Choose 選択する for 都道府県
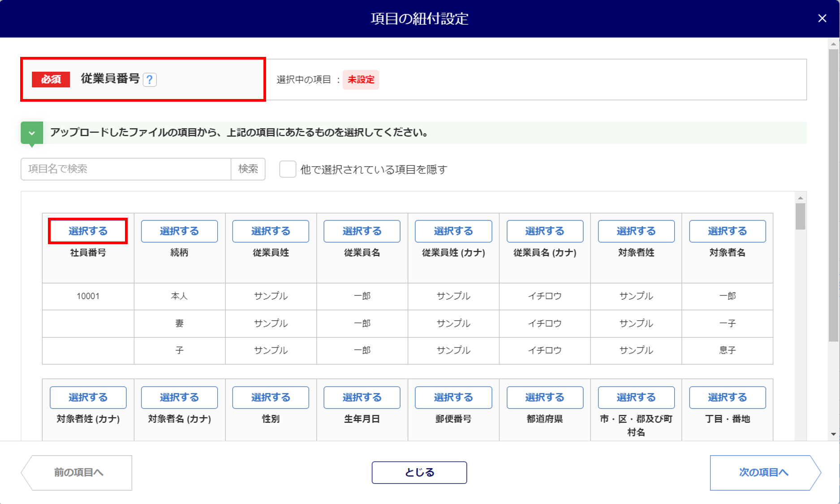 tap(545, 397)
